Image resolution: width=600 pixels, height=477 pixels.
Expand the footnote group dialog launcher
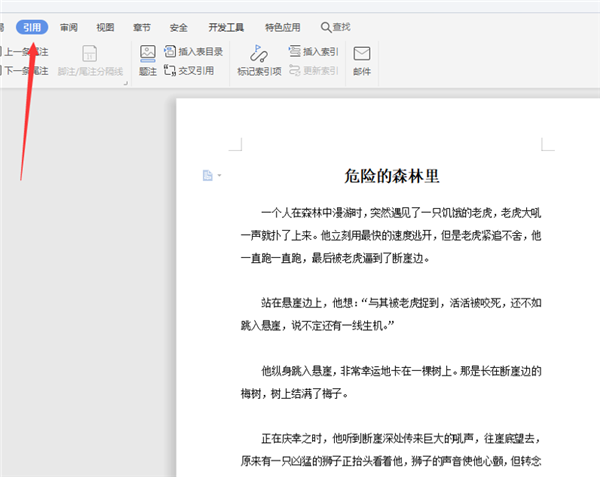(127, 82)
